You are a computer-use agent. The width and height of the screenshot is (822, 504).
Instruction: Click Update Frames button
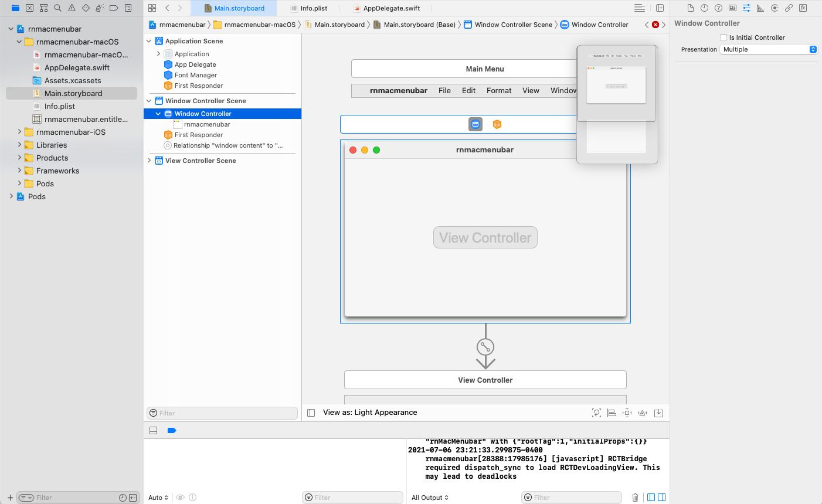[596, 413]
